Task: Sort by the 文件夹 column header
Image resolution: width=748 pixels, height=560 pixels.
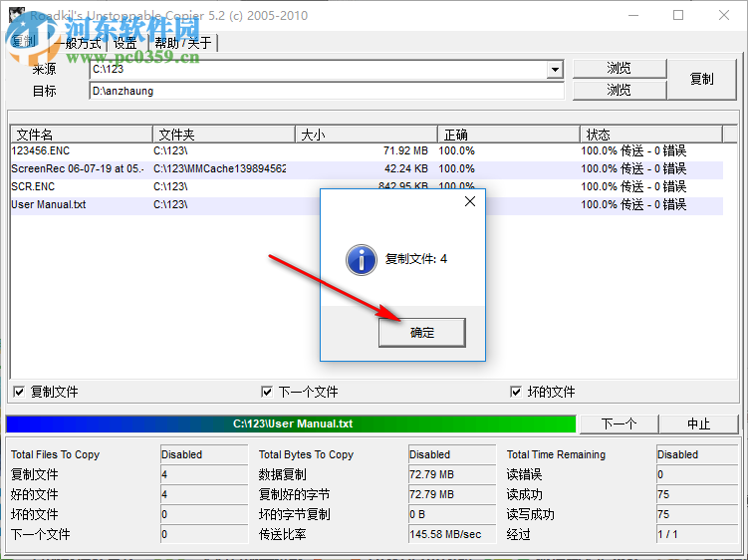Action: (x=224, y=135)
